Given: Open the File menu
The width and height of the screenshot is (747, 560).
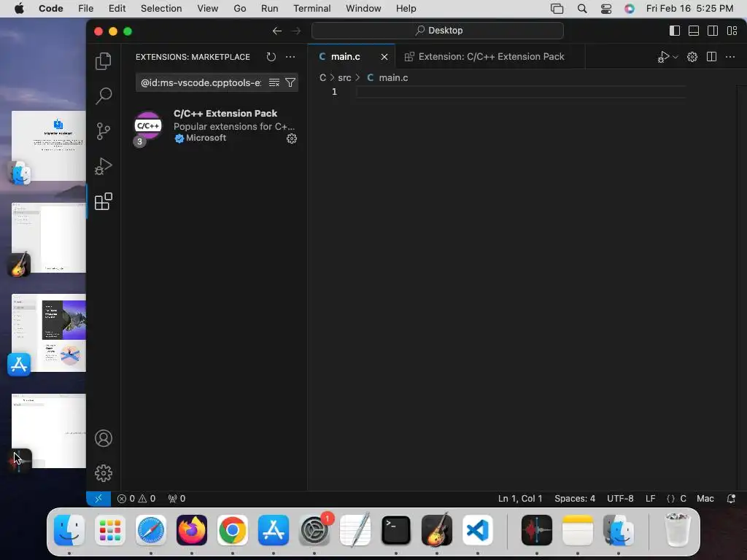Looking at the screenshot, I should pos(86,9).
